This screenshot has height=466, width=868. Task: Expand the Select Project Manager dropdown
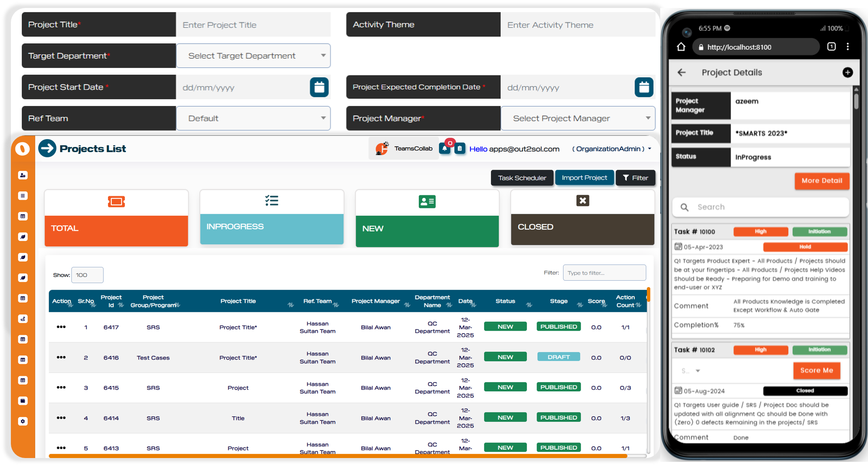[x=578, y=118]
